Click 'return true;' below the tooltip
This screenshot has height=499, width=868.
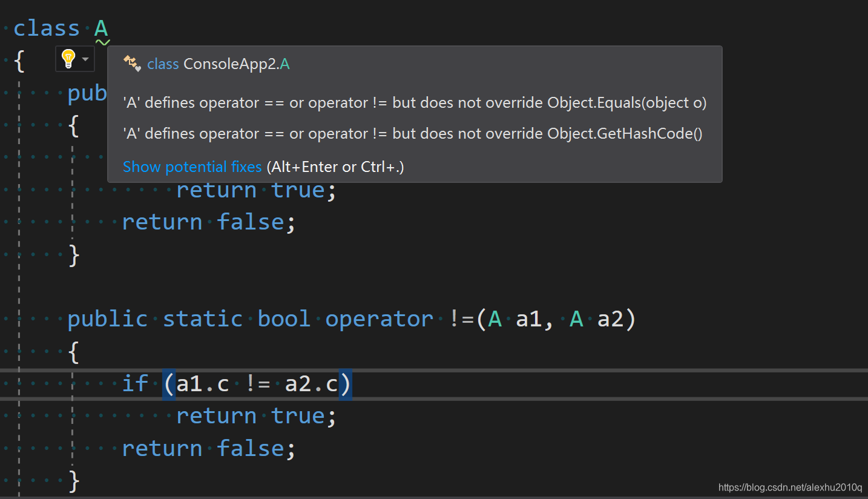pyautogui.click(x=256, y=190)
